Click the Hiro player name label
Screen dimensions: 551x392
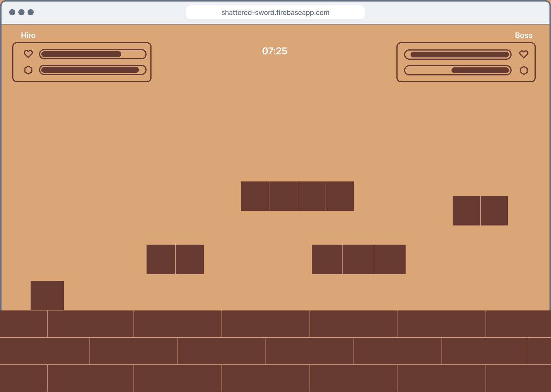click(x=28, y=35)
